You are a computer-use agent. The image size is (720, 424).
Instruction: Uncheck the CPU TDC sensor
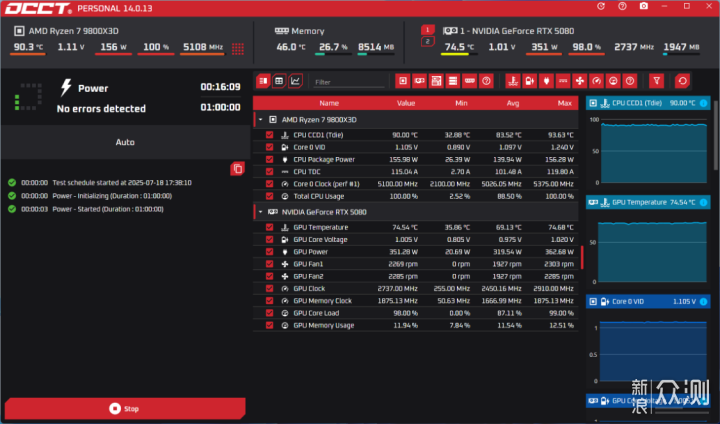click(270, 172)
